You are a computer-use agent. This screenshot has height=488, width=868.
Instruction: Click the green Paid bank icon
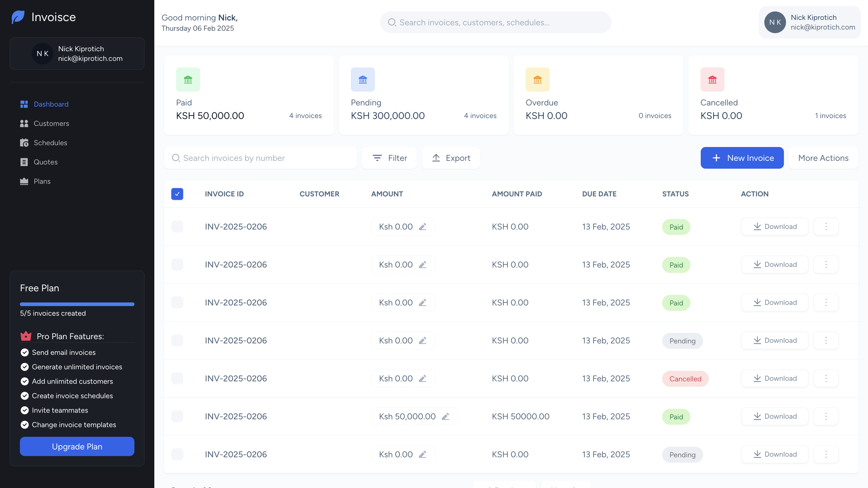pyautogui.click(x=188, y=80)
